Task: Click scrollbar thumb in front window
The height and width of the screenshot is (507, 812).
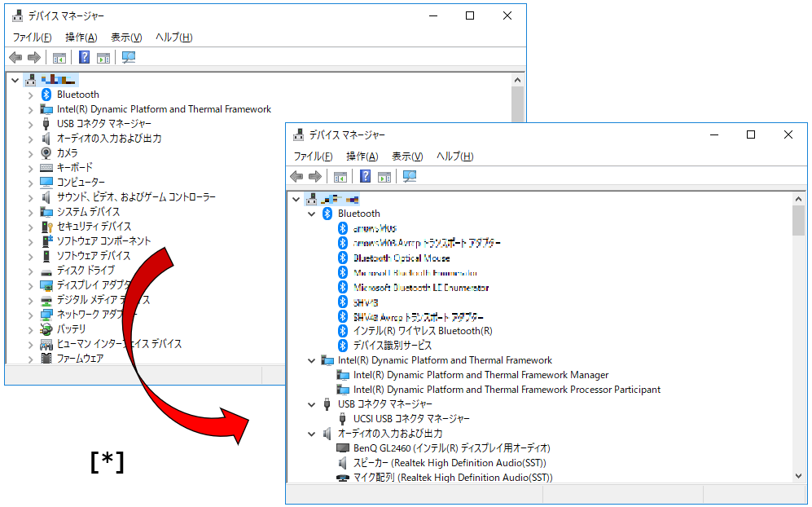Action: (798, 220)
